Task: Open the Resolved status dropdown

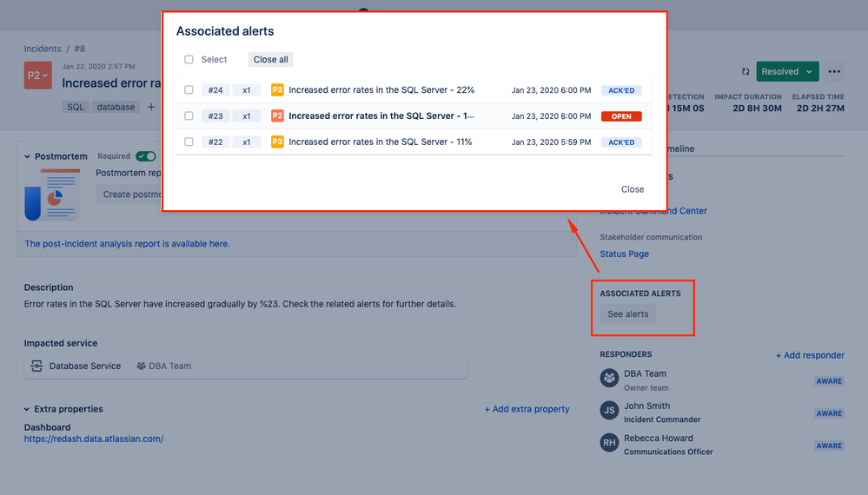Action: 787,71
